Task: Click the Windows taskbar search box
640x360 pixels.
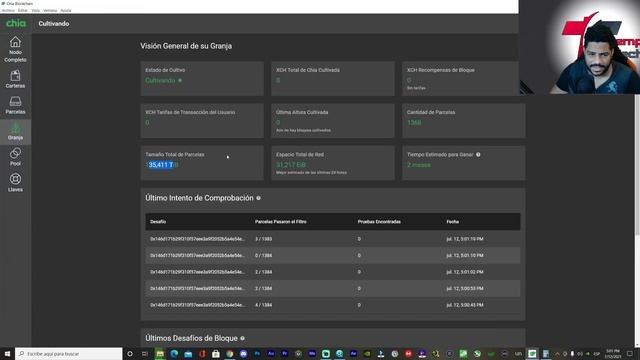Action: (x=69, y=354)
